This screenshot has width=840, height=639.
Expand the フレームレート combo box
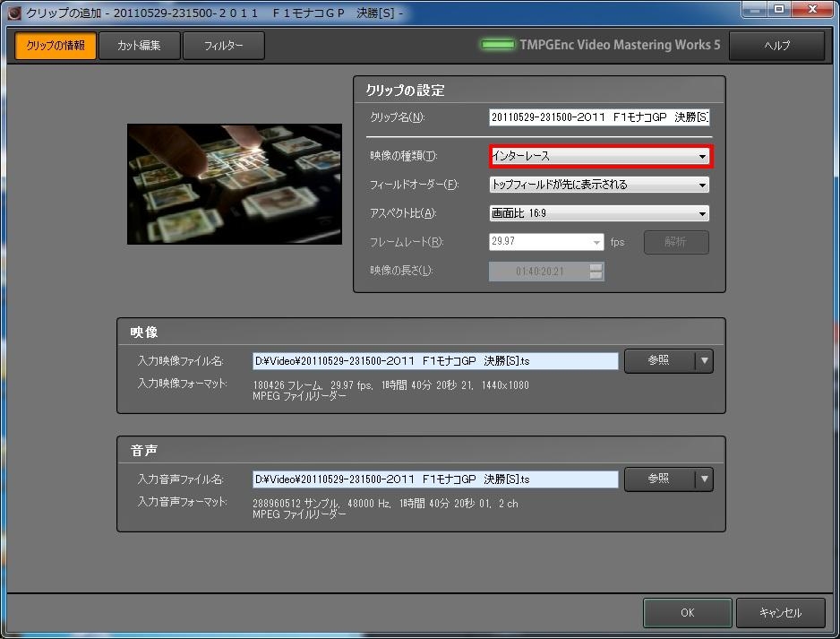pos(597,242)
